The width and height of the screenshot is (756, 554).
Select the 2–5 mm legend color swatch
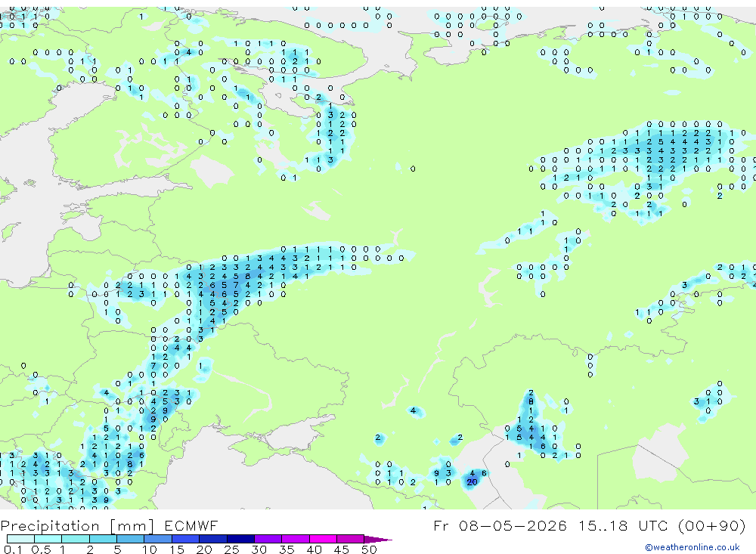[x=103, y=539]
